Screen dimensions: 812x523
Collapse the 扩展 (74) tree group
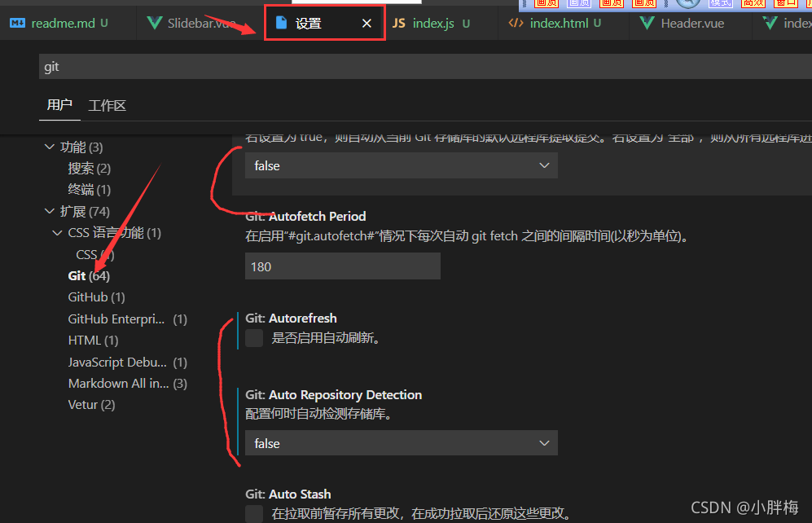pyautogui.click(x=49, y=211)
